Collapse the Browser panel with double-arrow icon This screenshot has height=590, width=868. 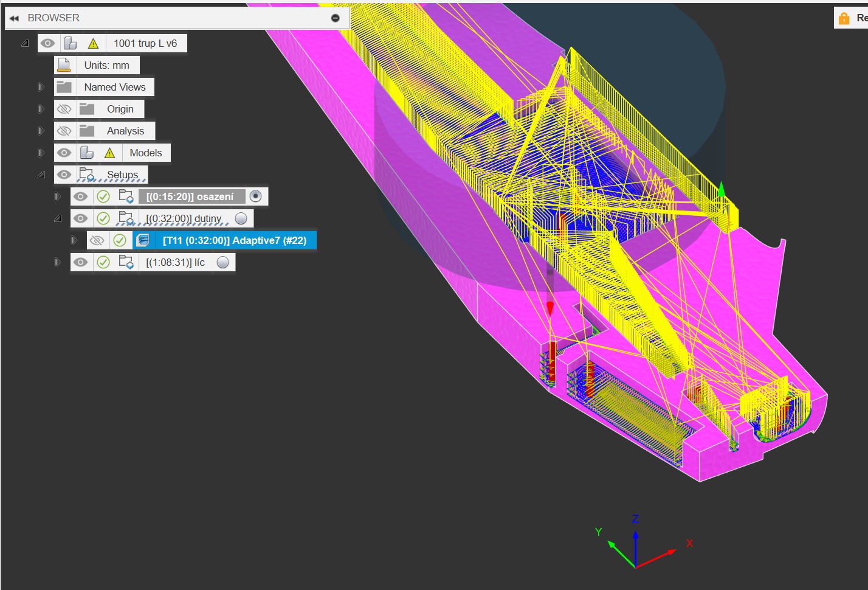click(x=14, y=18)
